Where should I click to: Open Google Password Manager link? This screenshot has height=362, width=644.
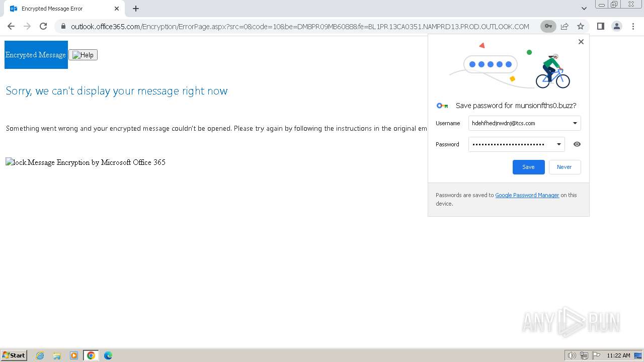527,195
